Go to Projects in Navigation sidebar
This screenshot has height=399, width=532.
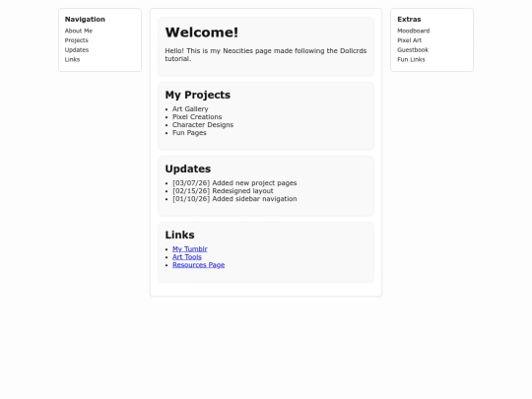76,40
